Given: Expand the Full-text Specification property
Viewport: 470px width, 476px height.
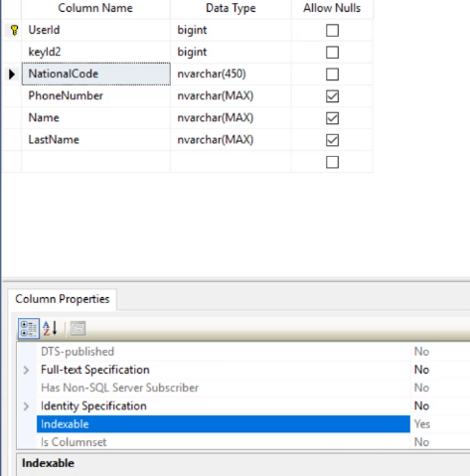Looking at the screenshot, I should [26, 370].
